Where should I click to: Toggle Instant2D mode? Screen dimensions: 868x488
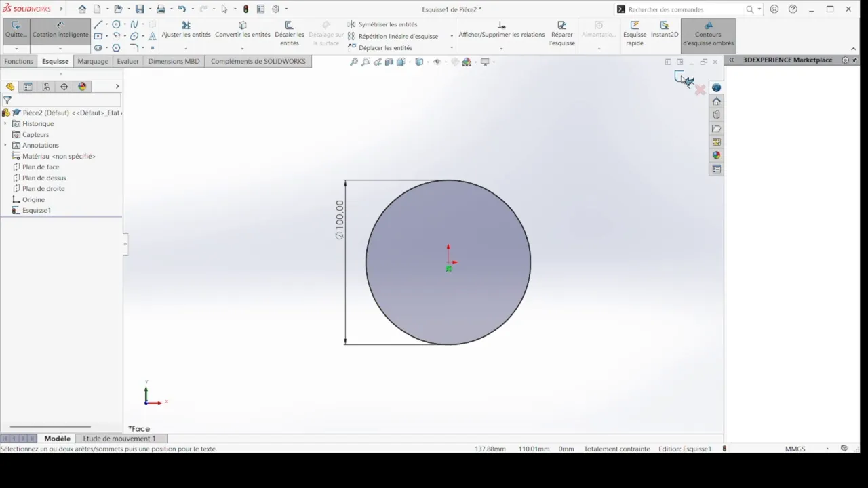665,30
